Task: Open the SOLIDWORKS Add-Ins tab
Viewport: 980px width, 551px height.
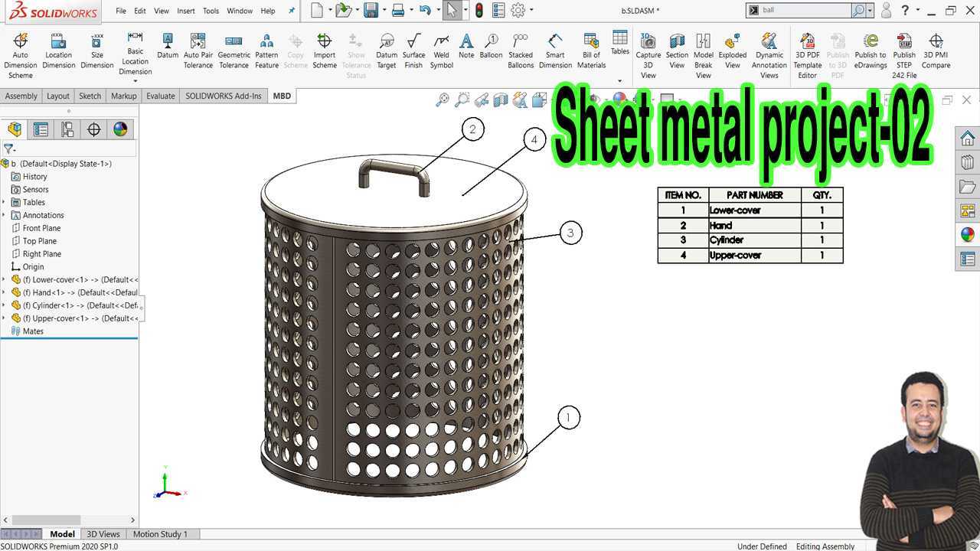Action: (x=224, y=96)
